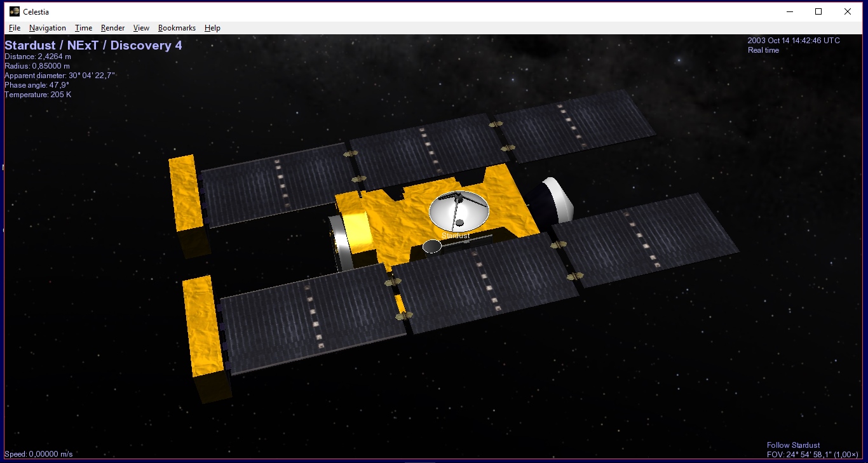
Task: Click the 'Phase angle: 47,9°' readout
Action: (37, 85)
